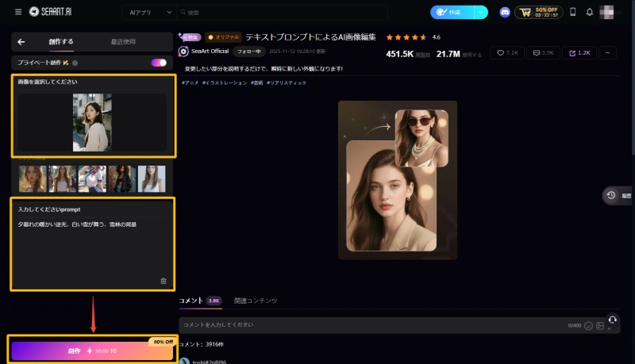Click the 特集 featured badge

point(190,37)
